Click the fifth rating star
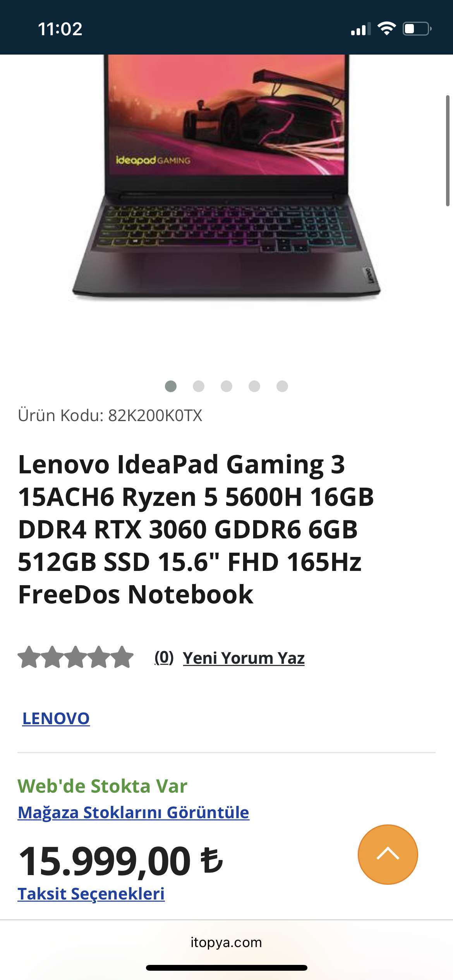 [122, 657]
